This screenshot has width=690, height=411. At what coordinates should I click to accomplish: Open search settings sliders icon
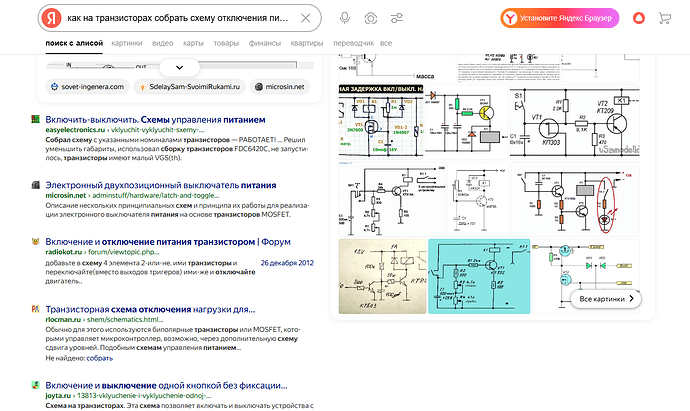tap(397, 19)
